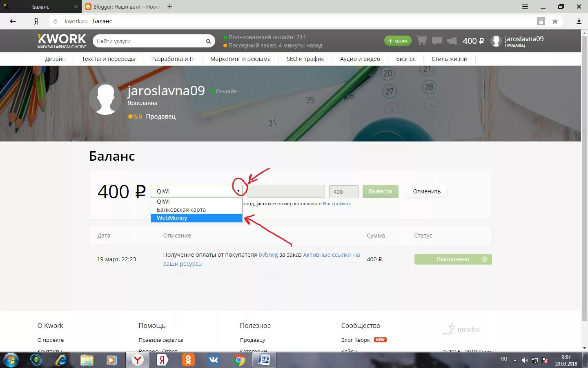
Task: Open Google Chrome taskbar icon
Action: click(239, 360)
